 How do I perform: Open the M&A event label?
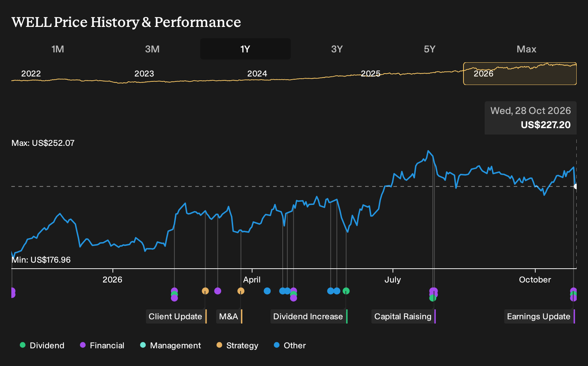229,316
